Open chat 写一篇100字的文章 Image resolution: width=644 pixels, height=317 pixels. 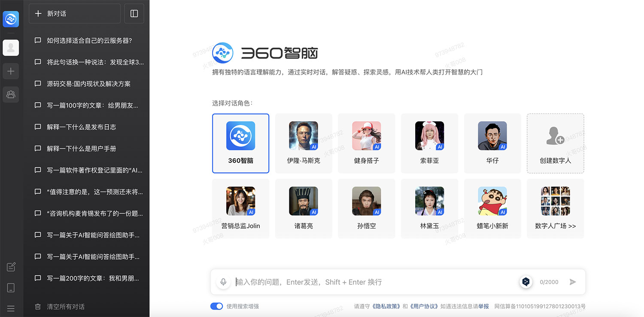pos(86,105)
